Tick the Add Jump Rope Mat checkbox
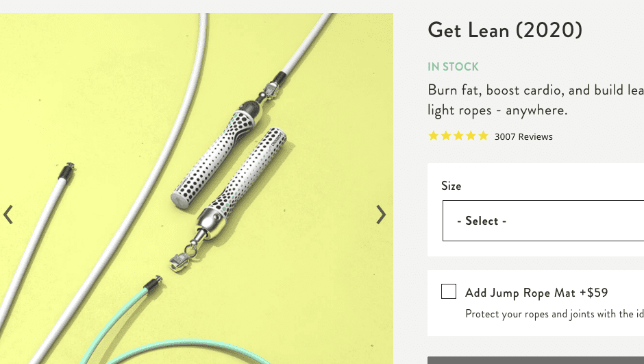The image size is (644, 364). point(449,291)
